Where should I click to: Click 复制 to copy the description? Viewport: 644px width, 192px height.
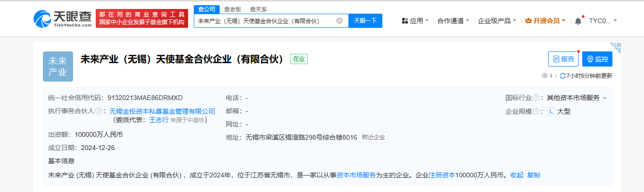click(x=534, y=175)
